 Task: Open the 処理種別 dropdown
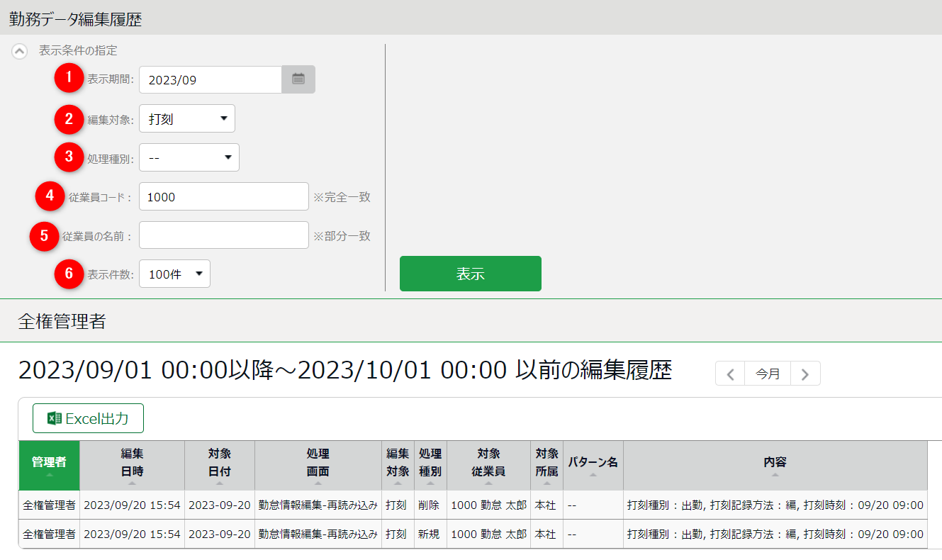[x=189, y=157]
